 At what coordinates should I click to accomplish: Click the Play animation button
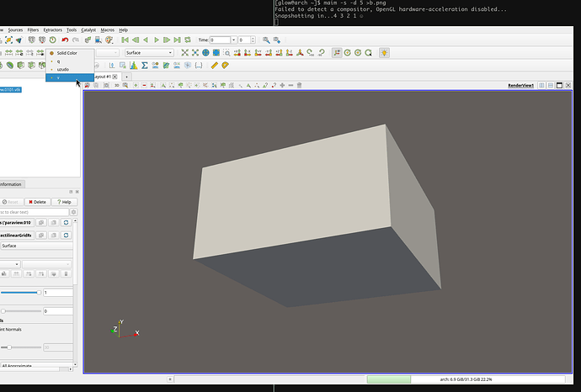click(x=157, y=40)
